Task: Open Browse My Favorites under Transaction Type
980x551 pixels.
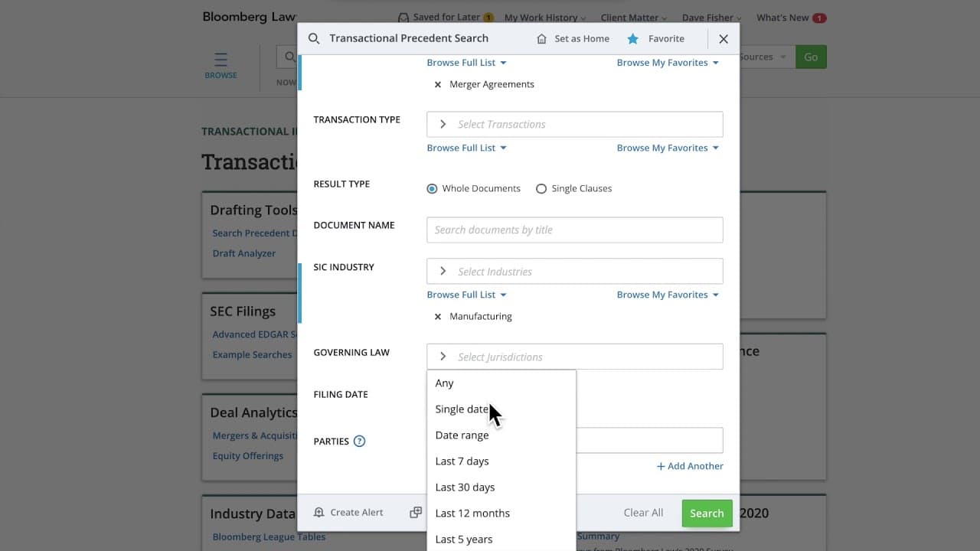Action: click(x=668, y=148)
